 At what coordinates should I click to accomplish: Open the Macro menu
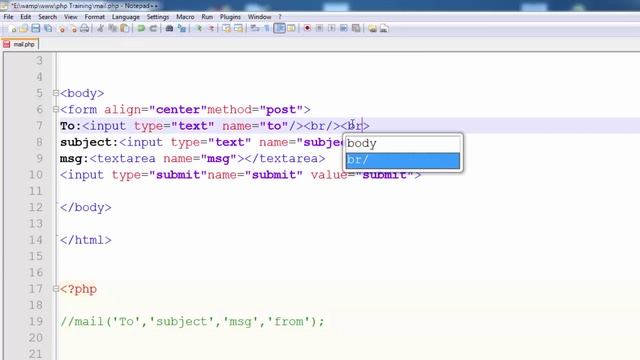pos(185,17)
